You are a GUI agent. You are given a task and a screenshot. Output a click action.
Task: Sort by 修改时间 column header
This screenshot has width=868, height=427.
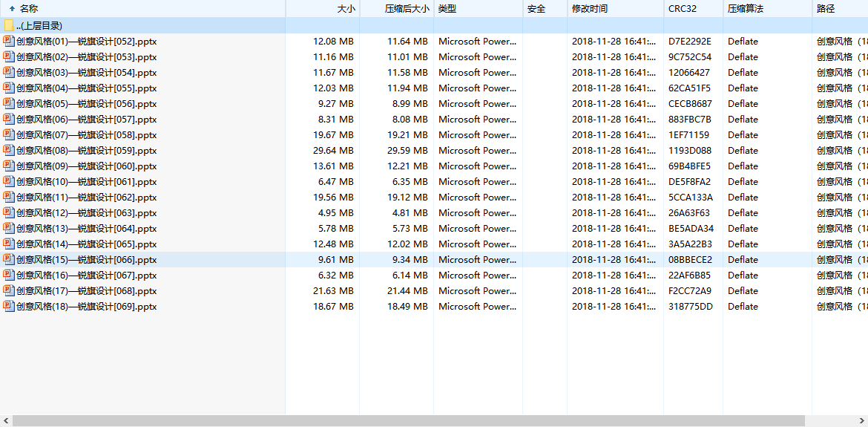coord(616,8)
